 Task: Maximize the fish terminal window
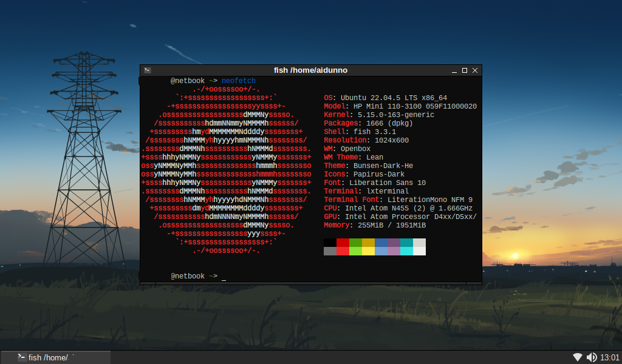[465, 70]
